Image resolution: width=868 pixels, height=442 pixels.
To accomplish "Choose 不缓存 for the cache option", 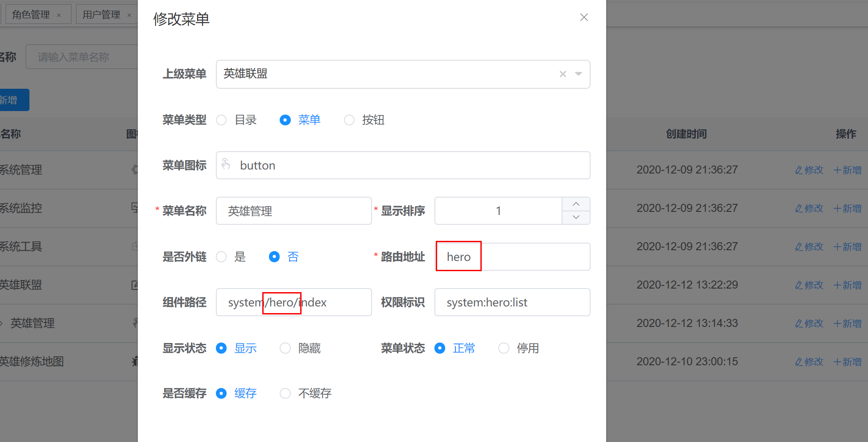I will pos(285,393).
